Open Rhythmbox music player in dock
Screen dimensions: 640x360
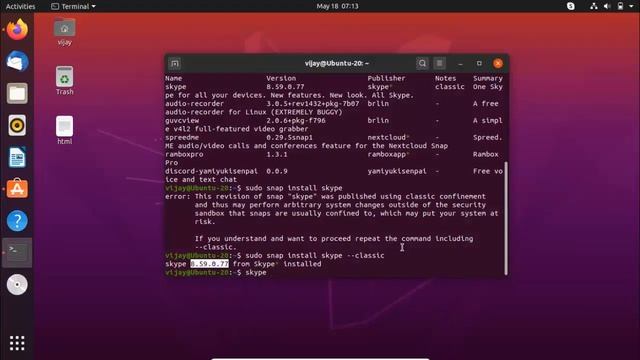tap(17, 125)
